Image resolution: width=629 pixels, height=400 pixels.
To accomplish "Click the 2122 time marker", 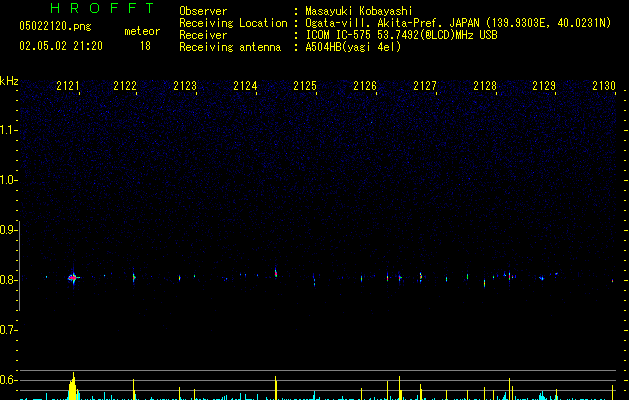I will [125, 86].
